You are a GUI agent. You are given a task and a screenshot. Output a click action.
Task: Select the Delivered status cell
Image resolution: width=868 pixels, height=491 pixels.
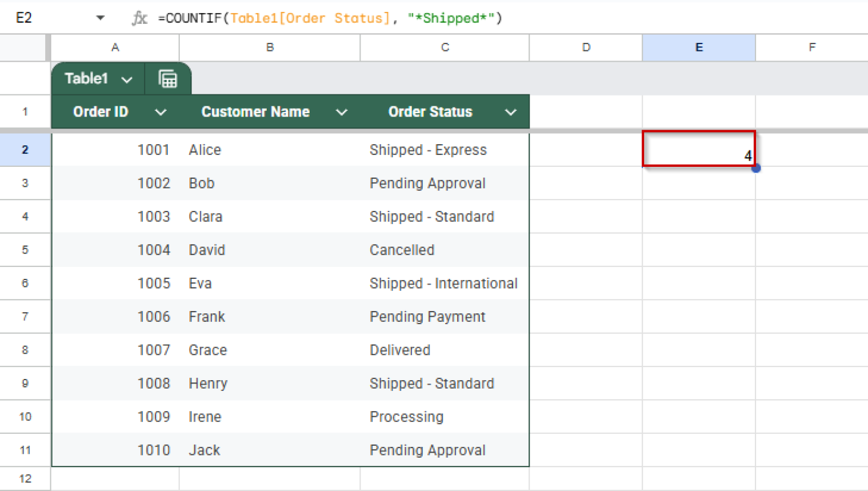point(445,350)
